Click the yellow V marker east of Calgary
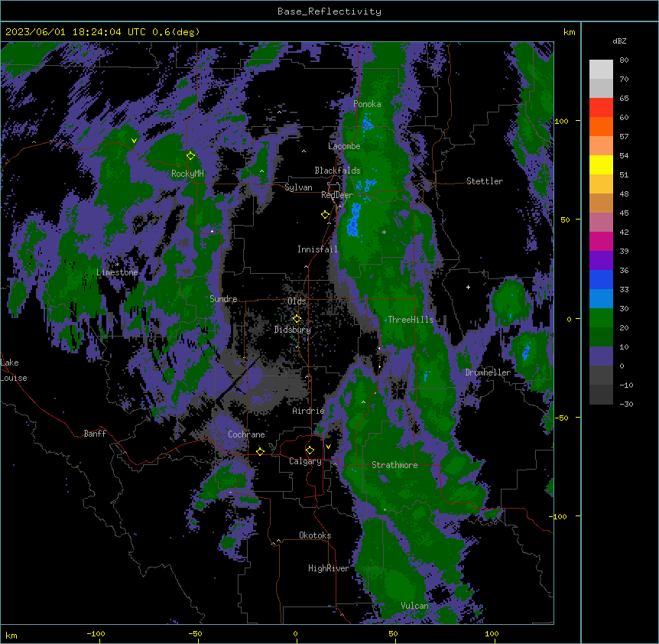 (328, 447)
